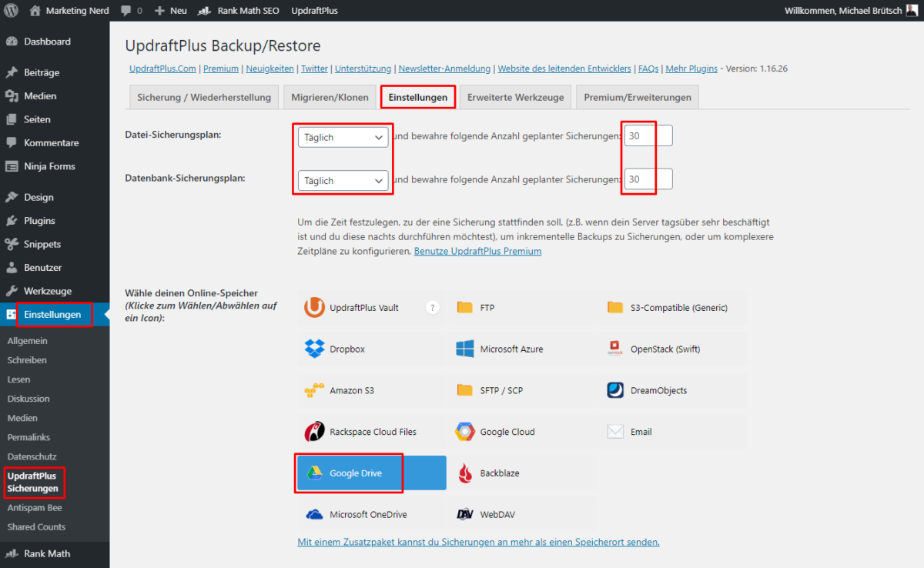The image size is (924, 568).
Task: Deselect the highlighted Google Drive storage option
Action: pyautogui.click(x=371, y=473)
